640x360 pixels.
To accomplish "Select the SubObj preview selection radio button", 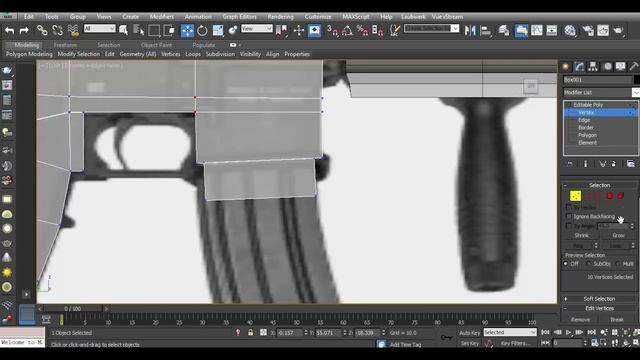I will 589,264.
